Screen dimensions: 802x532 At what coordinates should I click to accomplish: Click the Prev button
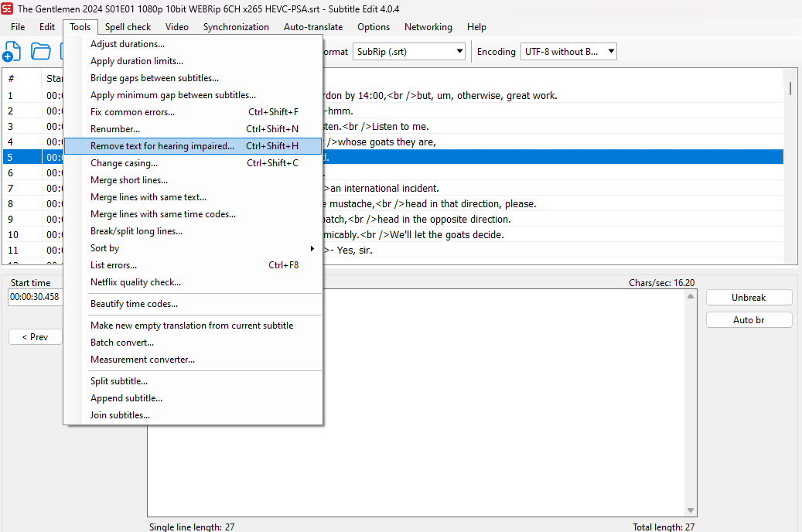[36, 336]
